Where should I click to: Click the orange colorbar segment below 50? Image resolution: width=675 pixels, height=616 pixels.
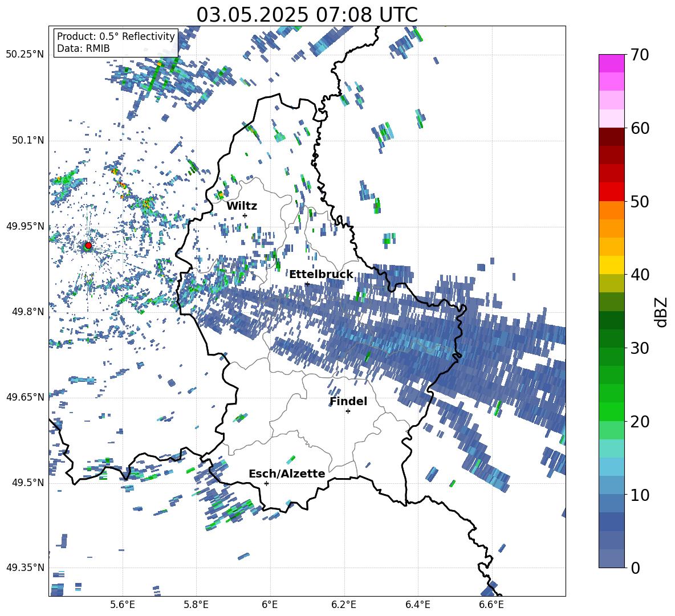click(x=611, y=210)
